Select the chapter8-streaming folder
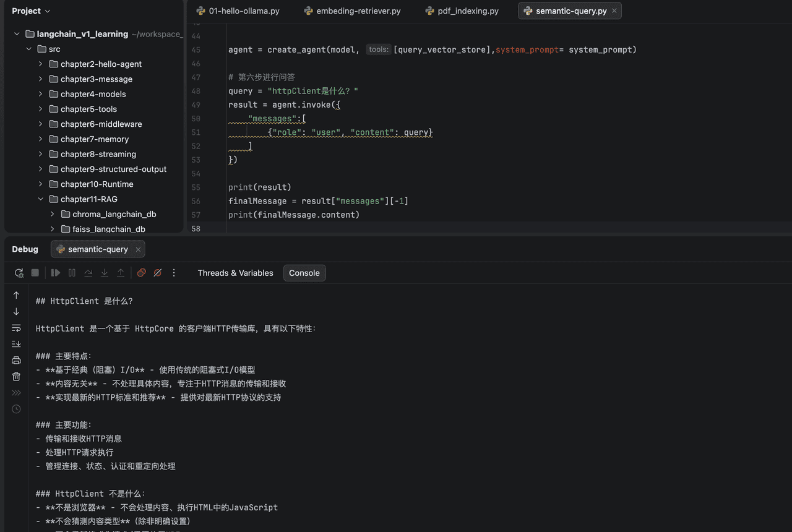Viewport: 792px width, 532px height. tap(98, 154)
